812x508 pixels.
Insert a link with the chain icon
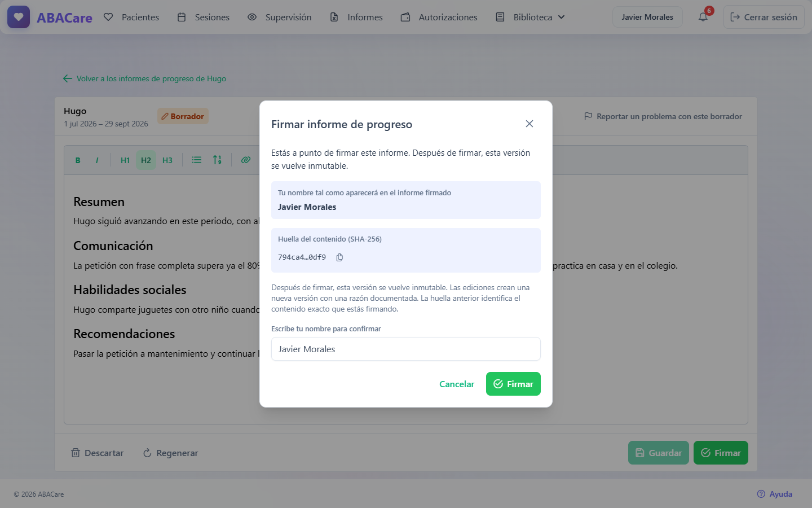[x=246, y=160]
